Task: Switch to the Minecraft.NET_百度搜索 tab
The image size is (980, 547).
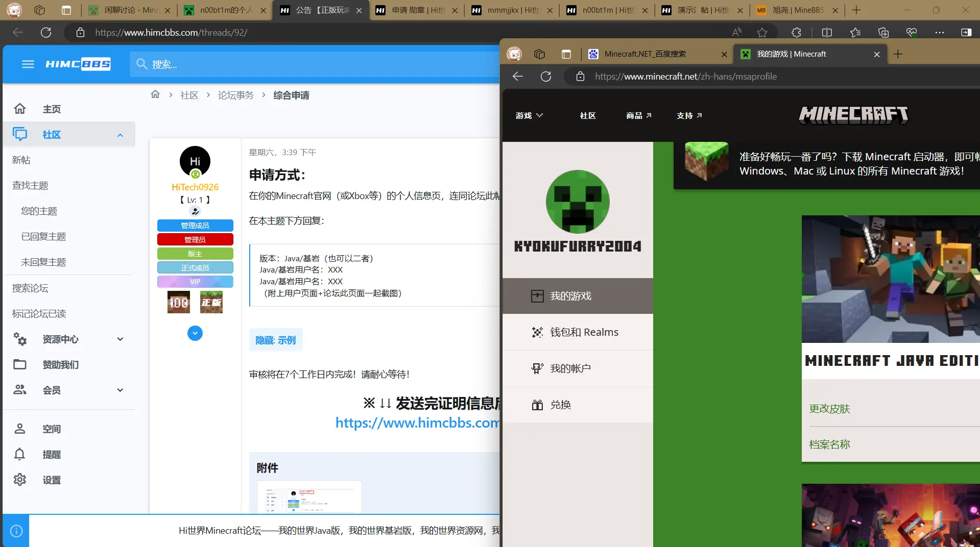Action: pyautogui.click(x=645, y=54)
